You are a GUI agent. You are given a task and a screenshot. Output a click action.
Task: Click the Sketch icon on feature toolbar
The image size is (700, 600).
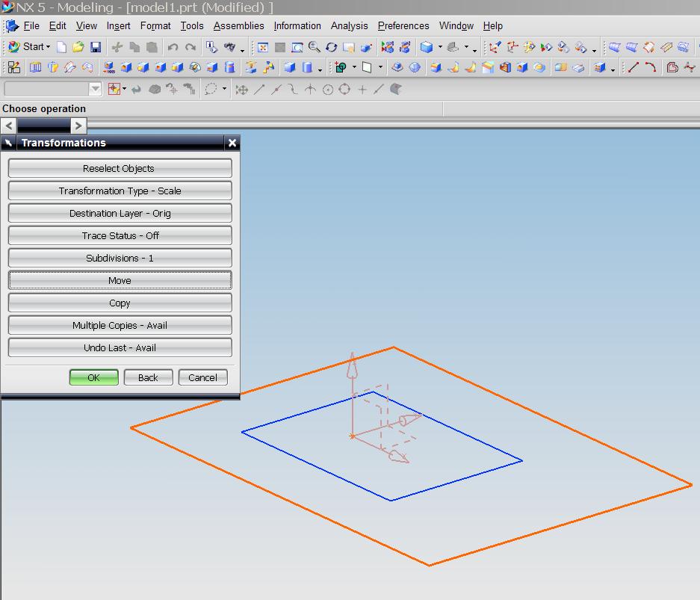pos(14,67)
